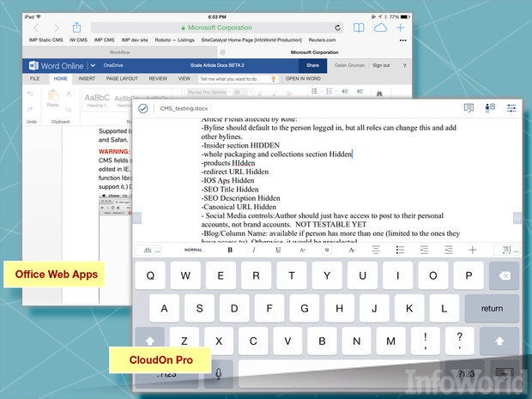Click Tell me what you want field
532x399 pixels.
(238, 79)
